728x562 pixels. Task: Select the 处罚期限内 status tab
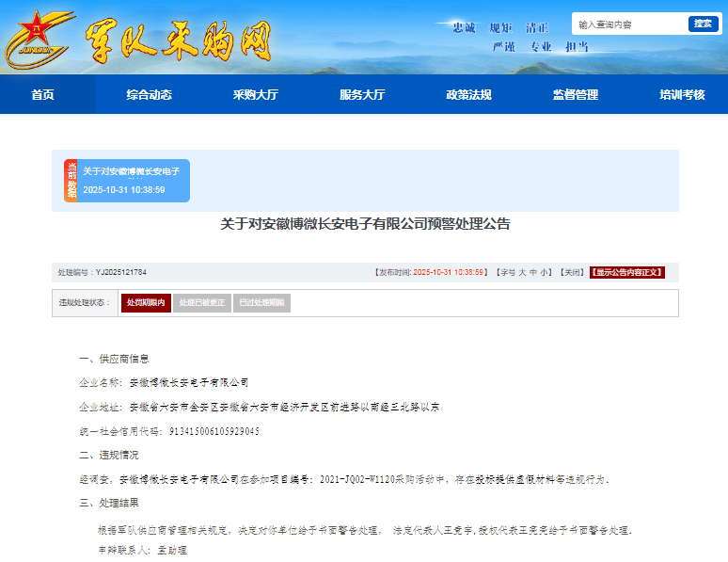pos(146,303)
